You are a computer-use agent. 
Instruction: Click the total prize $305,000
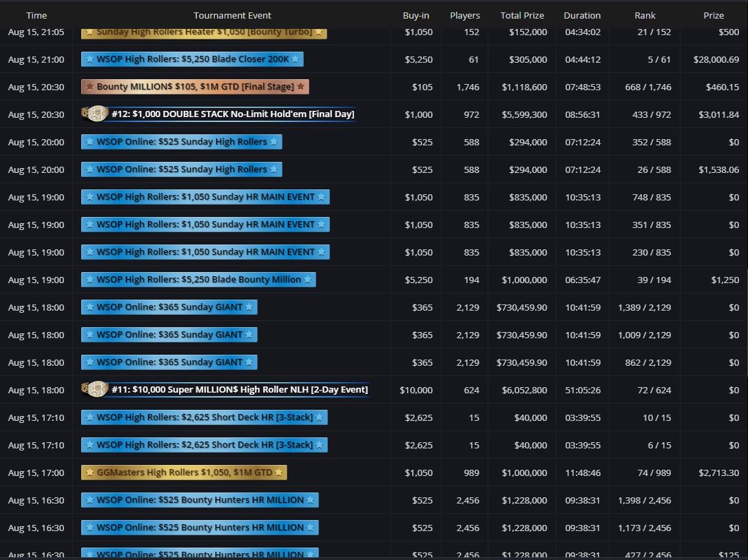[x=528, y=60]
